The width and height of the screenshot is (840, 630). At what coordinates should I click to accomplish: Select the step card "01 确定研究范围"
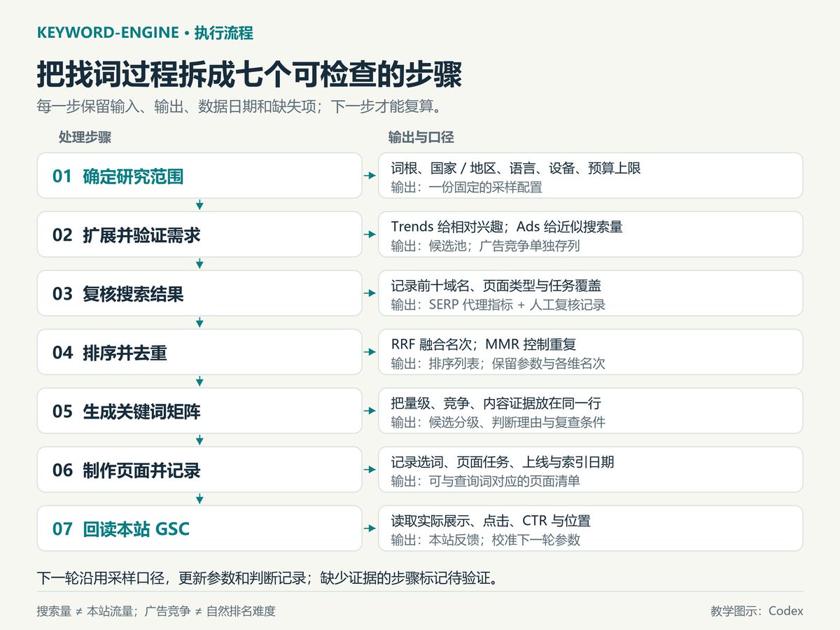199,176
